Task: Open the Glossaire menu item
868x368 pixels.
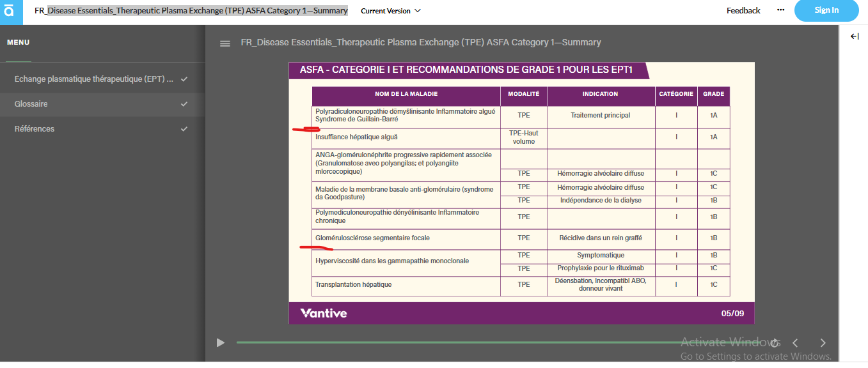Action: point(102,104)
